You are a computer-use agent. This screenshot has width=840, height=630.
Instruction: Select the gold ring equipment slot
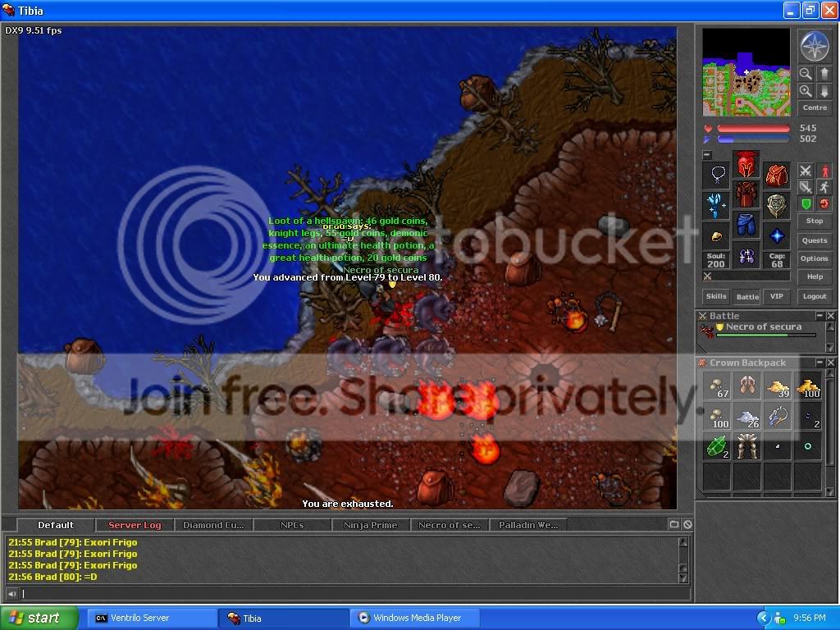(716, 235)
